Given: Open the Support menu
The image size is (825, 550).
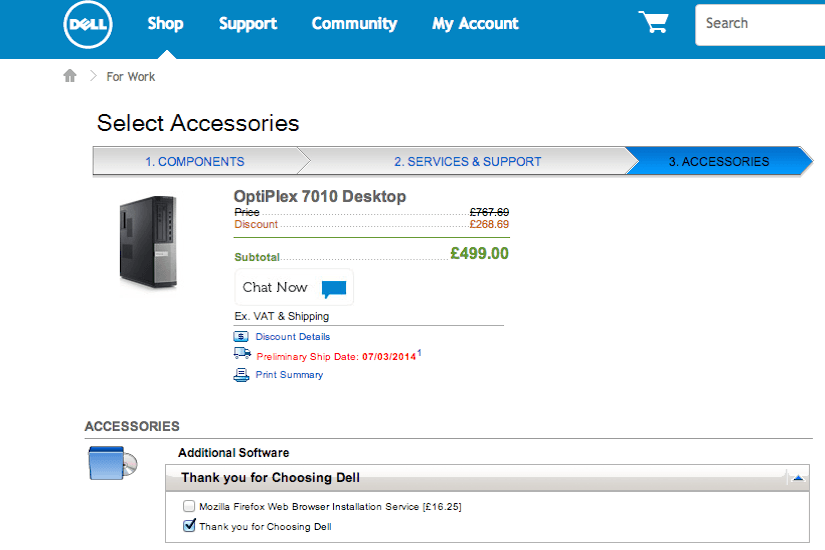Looking at the screenshot, I should click(x=248, y=24).
